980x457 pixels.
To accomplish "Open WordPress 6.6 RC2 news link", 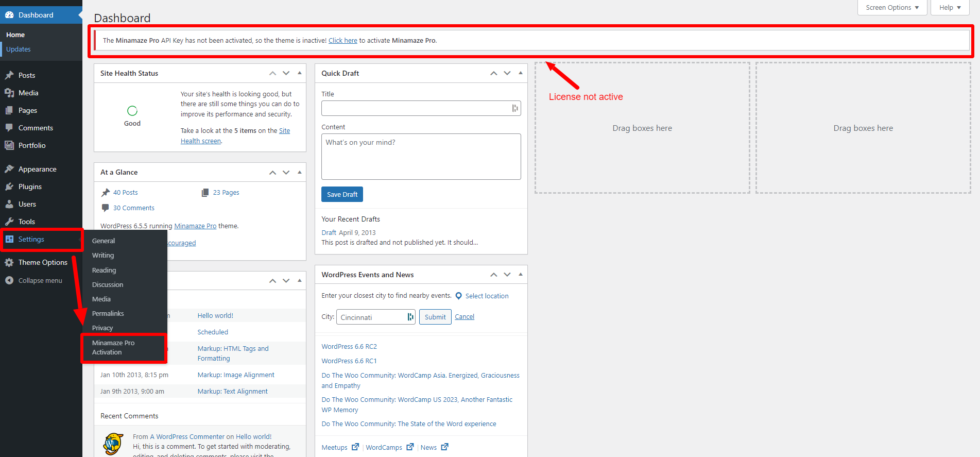I will (349, 347).
